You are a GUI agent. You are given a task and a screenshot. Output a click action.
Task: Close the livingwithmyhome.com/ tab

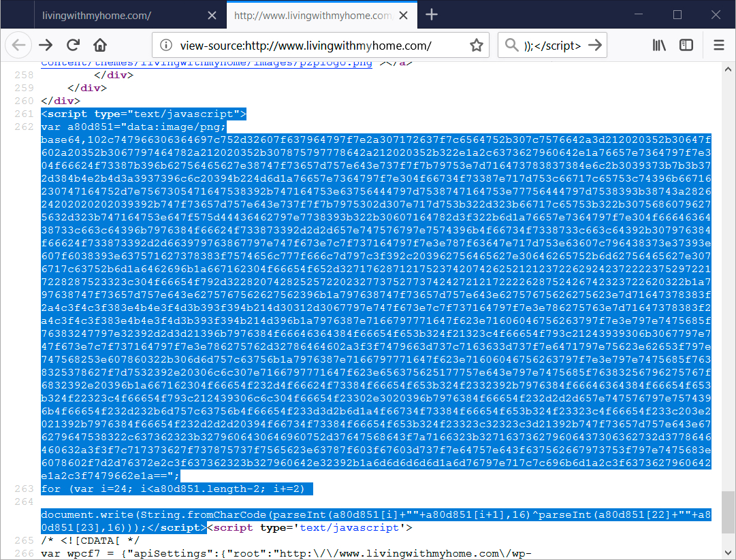coord(212,16)
